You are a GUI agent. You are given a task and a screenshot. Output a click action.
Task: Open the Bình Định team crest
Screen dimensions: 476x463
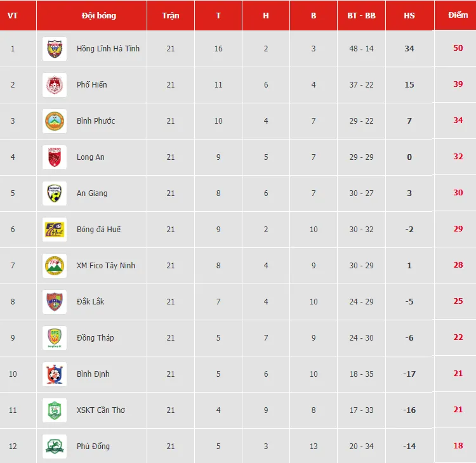54,374
